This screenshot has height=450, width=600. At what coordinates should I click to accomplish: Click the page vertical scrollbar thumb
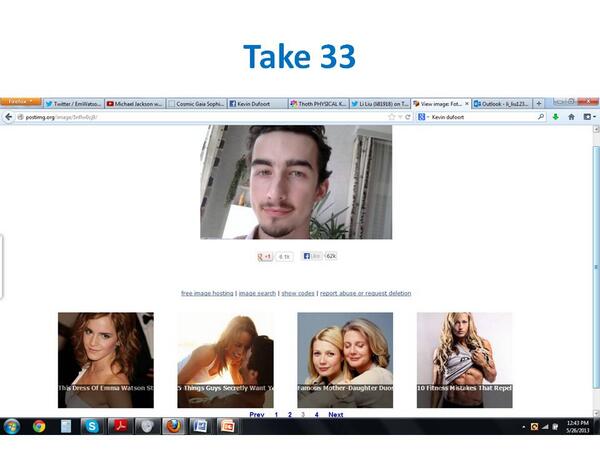596,267
